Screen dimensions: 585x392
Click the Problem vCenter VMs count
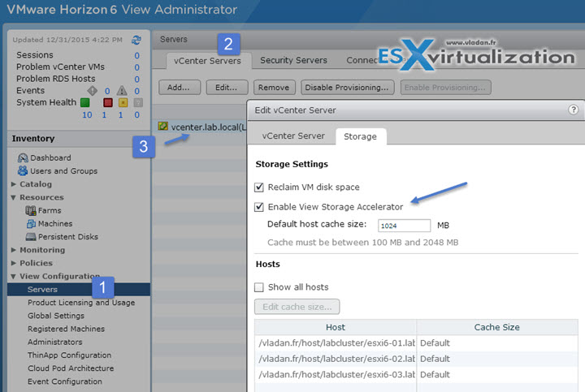[137, 67]
